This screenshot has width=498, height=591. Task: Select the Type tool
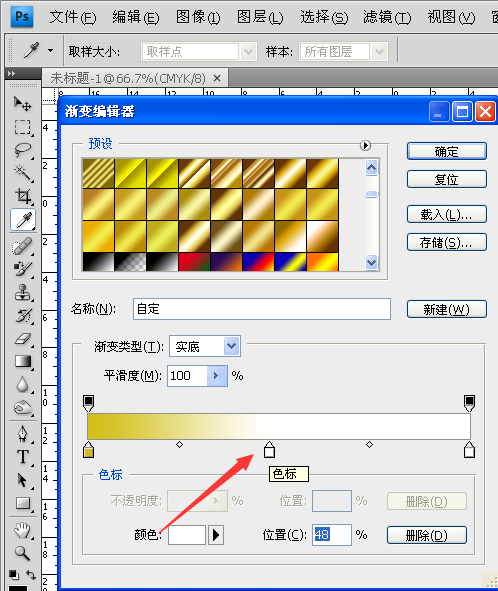23,457
